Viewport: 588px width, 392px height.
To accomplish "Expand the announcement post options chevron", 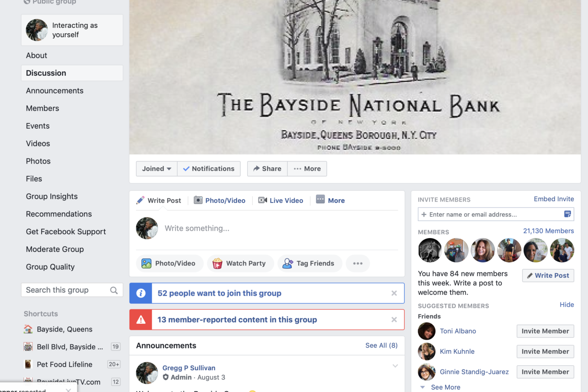I will point(395,366).
